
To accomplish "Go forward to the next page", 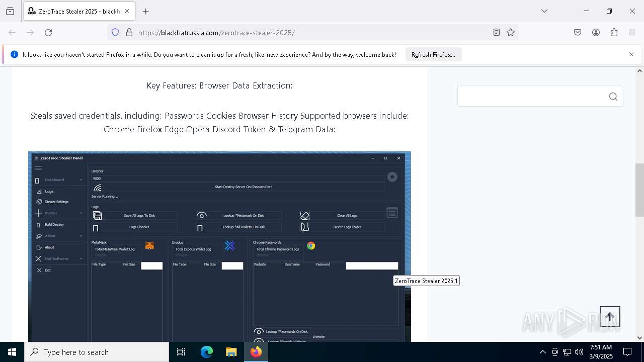I will pyautogui.click(x=30, y=33).
